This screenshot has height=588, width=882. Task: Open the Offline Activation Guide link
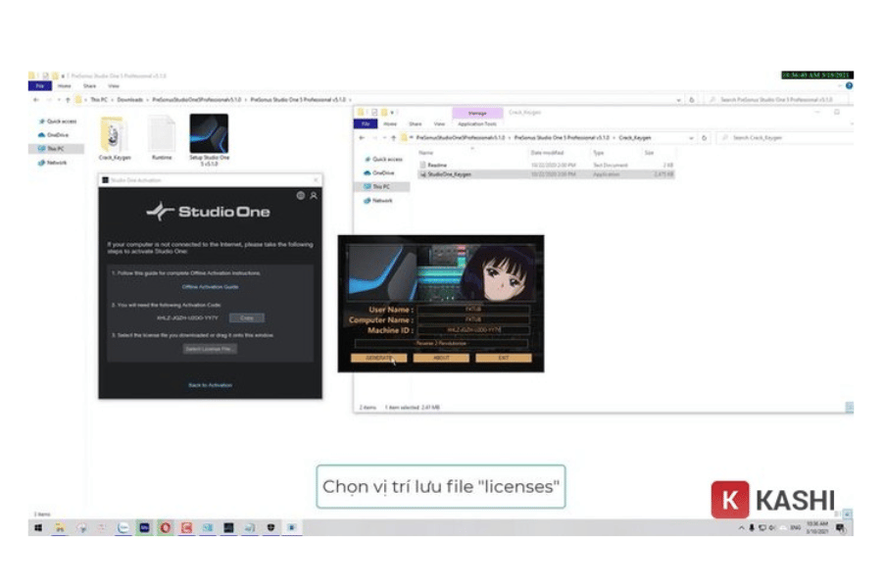pos(210,286)
